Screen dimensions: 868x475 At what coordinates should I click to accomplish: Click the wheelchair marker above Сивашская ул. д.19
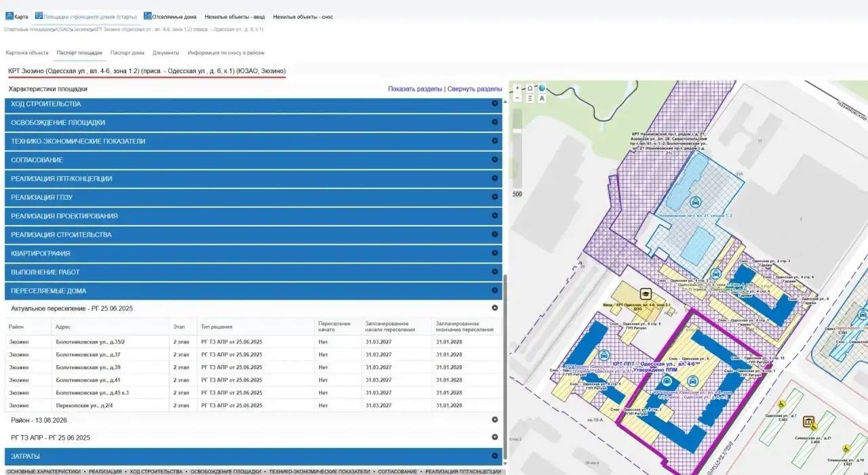[x=846, y=449]
